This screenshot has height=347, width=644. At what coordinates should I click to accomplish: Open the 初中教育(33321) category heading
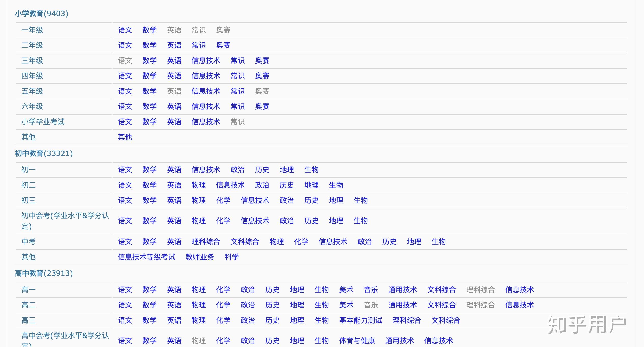click(x=44, y=153)
